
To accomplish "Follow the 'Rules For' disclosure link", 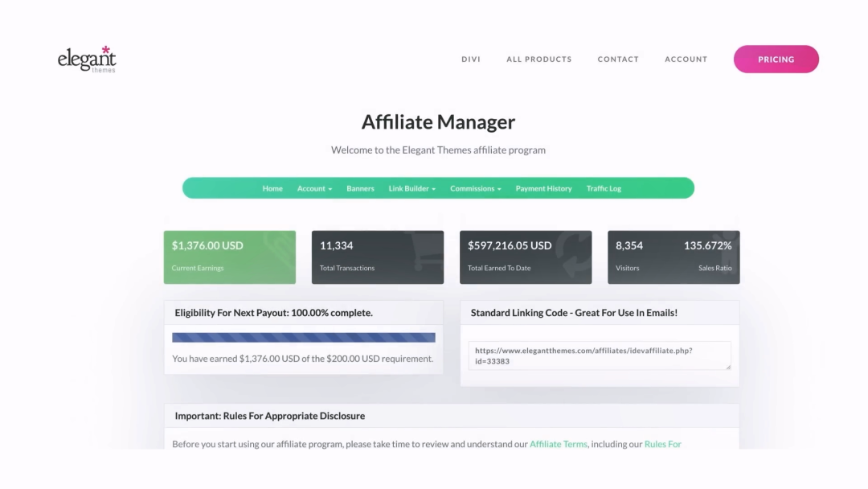I will pyautogui.click(x=662, y=444).
